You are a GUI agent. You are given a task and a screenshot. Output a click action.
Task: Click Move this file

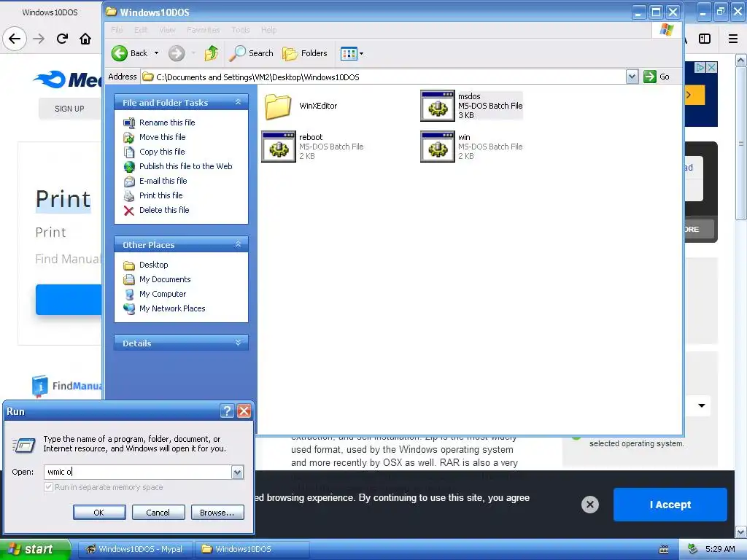(162, 137)
